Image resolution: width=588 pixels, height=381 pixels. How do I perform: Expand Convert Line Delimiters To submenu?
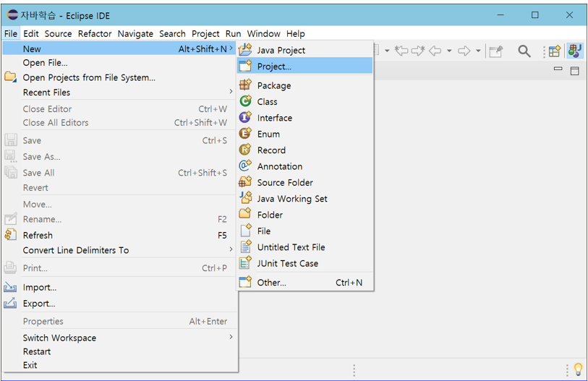[231, 249]
